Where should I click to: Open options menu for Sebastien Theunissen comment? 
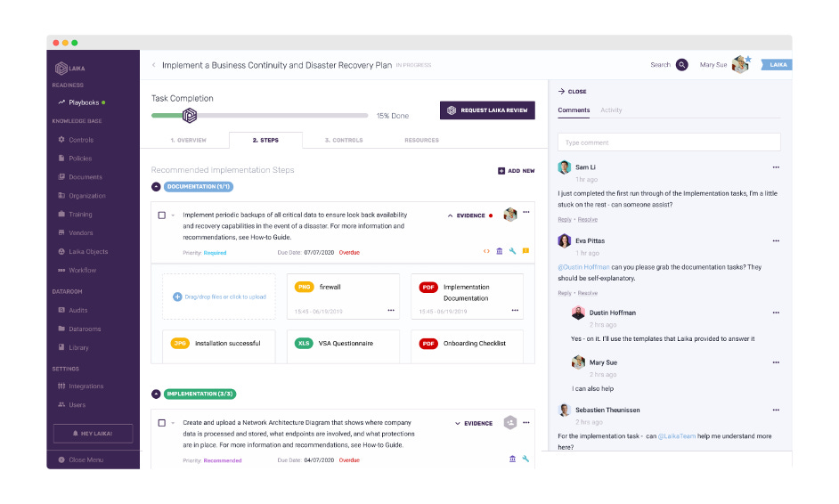pyautogui.click(x=776, y=410)
